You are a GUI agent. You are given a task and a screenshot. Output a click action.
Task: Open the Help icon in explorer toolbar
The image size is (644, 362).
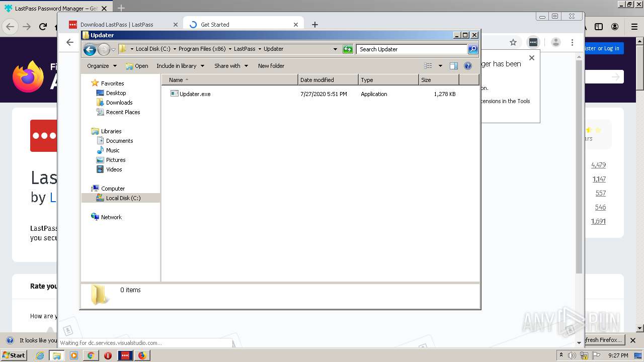(467, 66)
